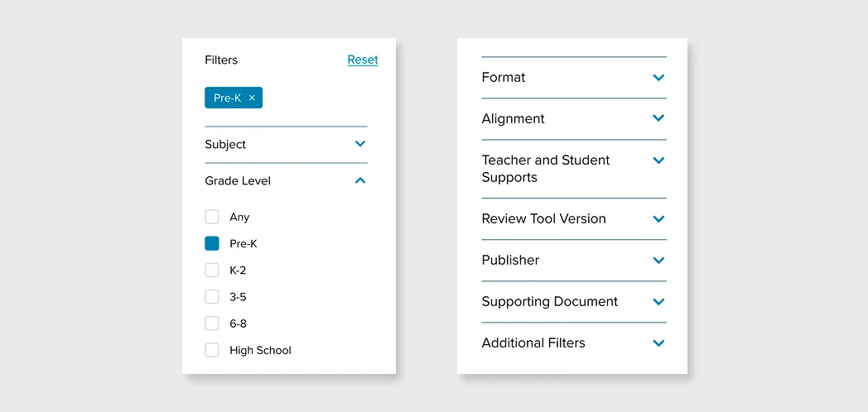This screenshot has width=868, height=412.
Task: Check the Any grade level checkbox
Action: (212, 217)
